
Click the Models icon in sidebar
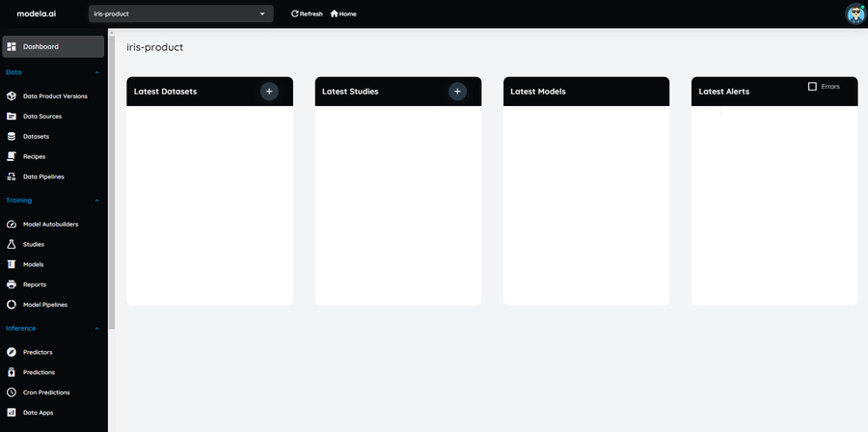coord(12,264)
